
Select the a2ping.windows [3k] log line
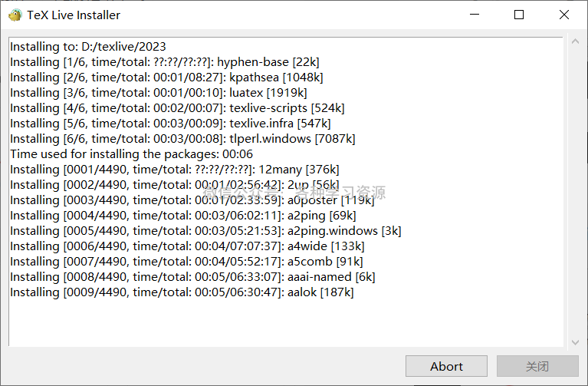[x=206, y=231]
